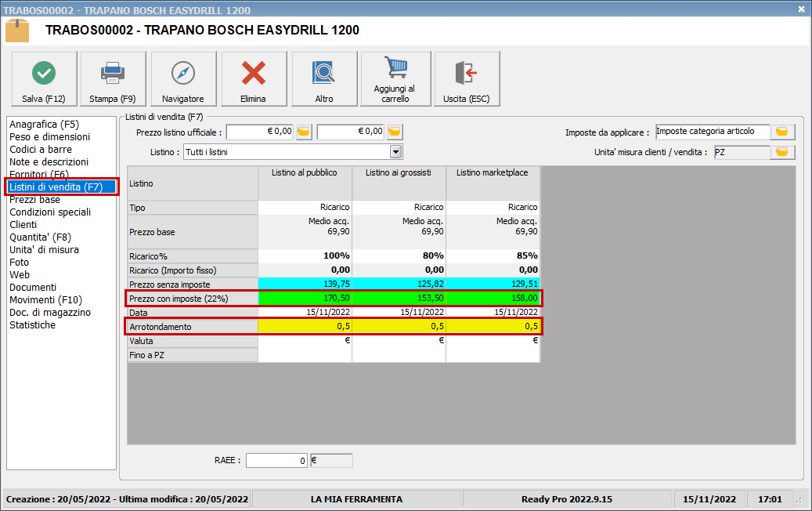Open Note e descrizioni section
This screenshot has height=511, width=812.
(49, 161)
